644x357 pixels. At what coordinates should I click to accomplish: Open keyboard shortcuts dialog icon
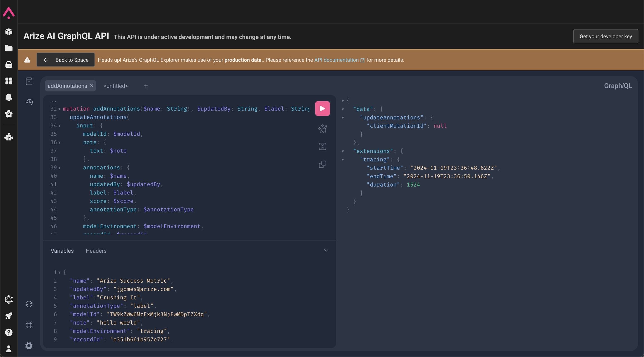click(x=29, y=325)
